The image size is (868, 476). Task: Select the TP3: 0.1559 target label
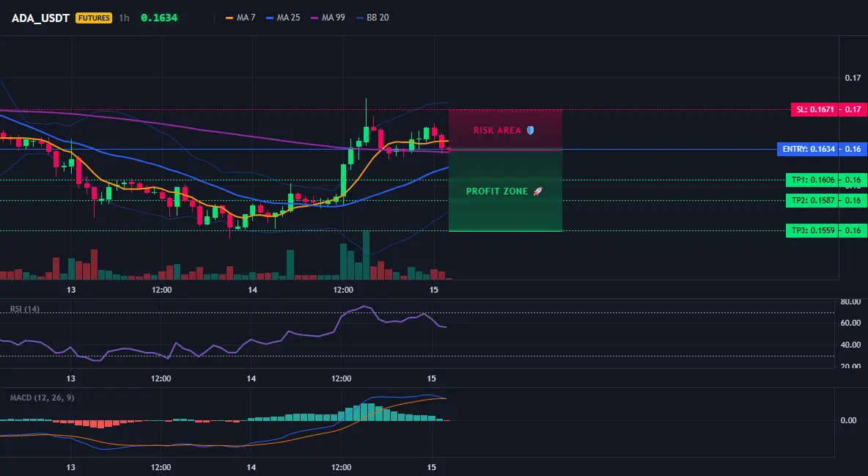pyautogui.click(x=812, y=230)
